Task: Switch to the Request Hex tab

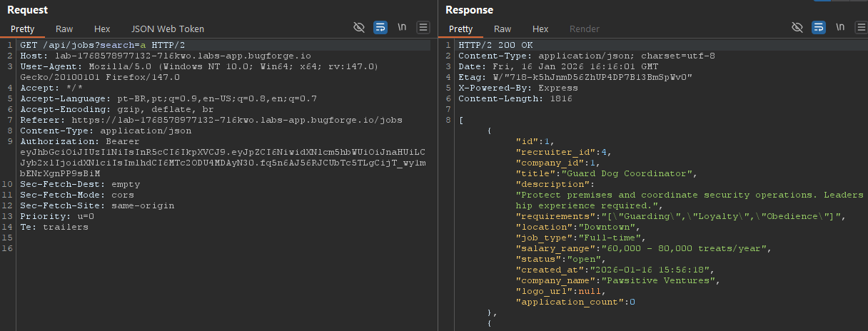Action: point(102,29)
